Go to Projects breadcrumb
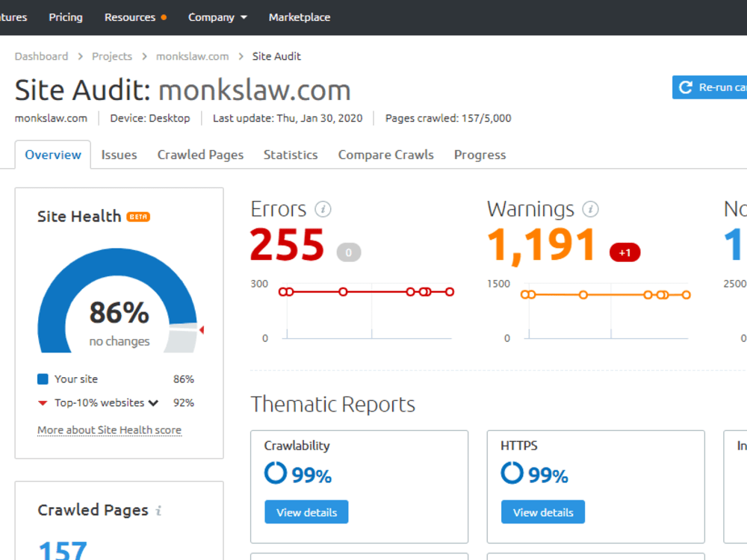Image resolution: width=747 pixels, height=560 pixels. 112,56
